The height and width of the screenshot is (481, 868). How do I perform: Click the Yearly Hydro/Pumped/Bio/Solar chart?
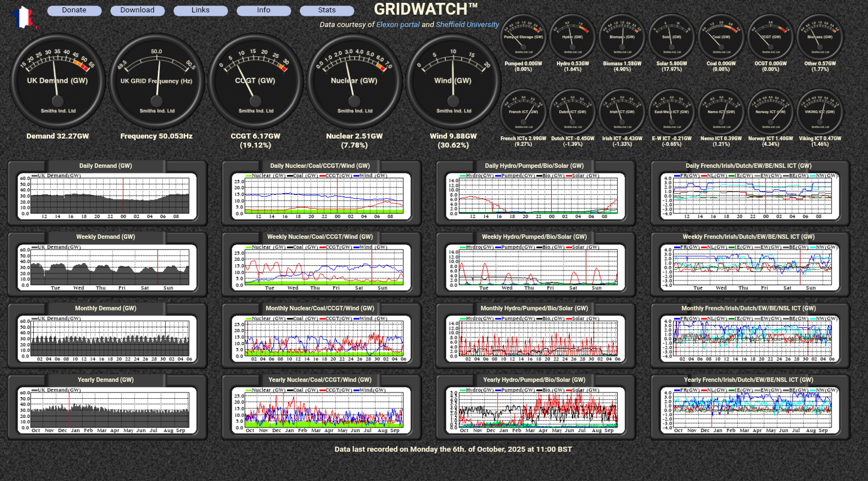pos(535,409)
